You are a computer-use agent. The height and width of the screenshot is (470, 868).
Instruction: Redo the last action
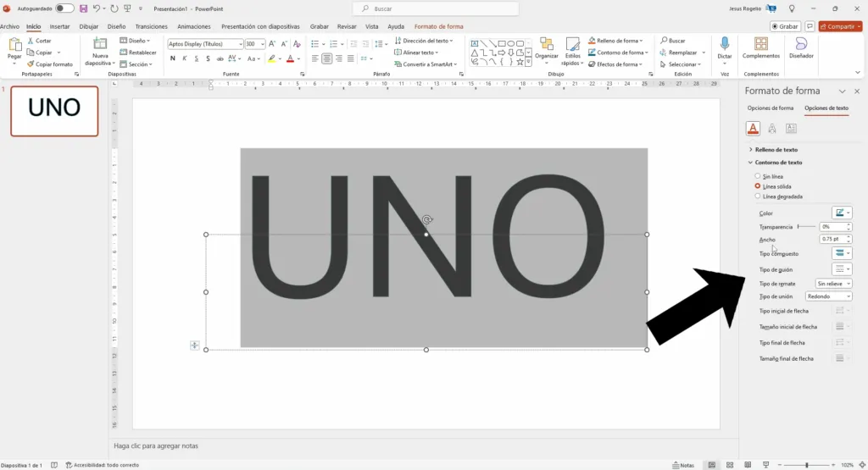[114, 8]
